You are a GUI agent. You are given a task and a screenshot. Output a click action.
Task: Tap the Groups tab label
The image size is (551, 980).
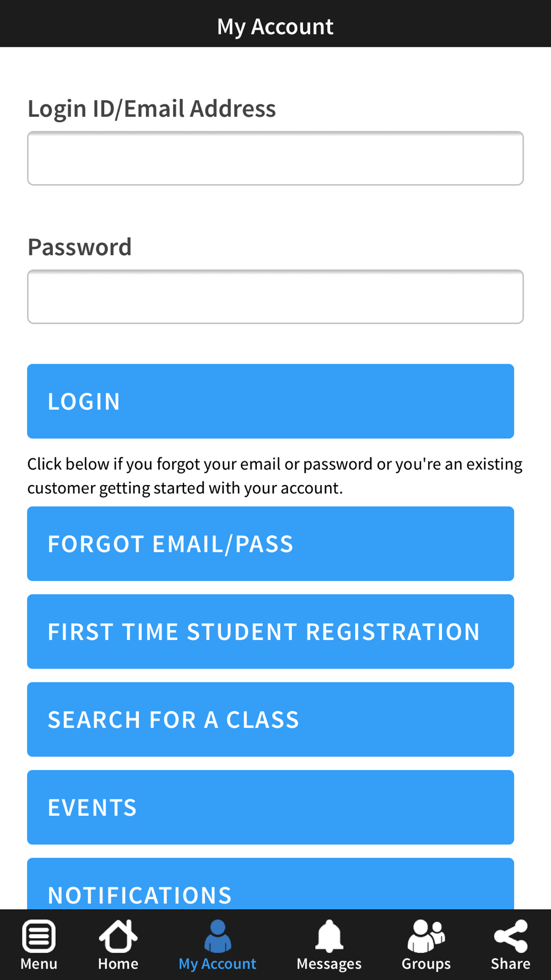click(x=426, y=964)
